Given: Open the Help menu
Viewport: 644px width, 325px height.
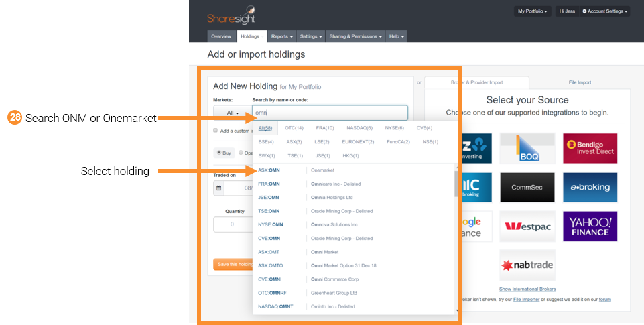Looking at the screenshot, I should pyautogui.click(x=396, y=36).
